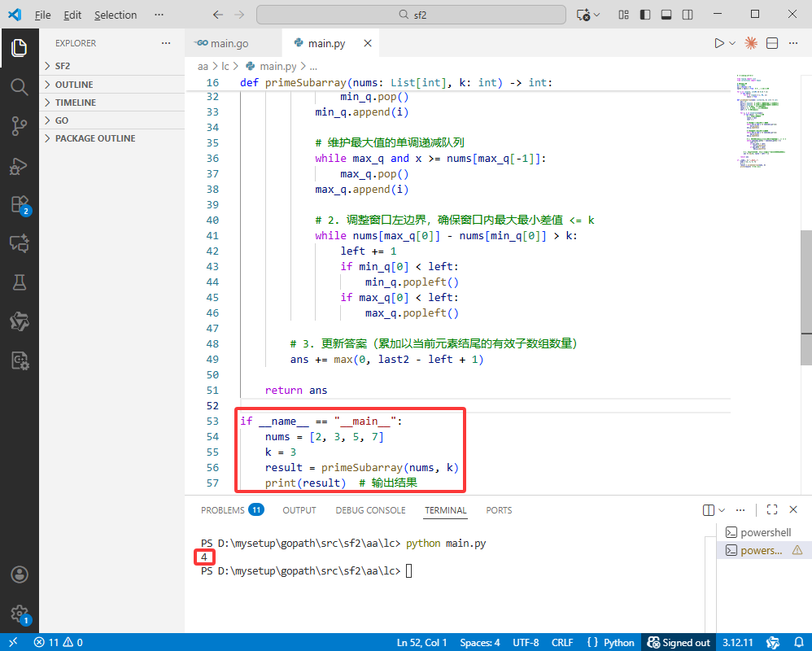This screenshot has width=812, height=651.
Task: Open notifications bell in status bar
Action: click(799, 642)
